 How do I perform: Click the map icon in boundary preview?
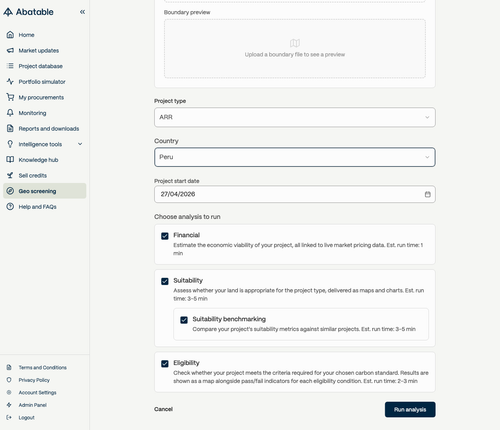(295, 43)
